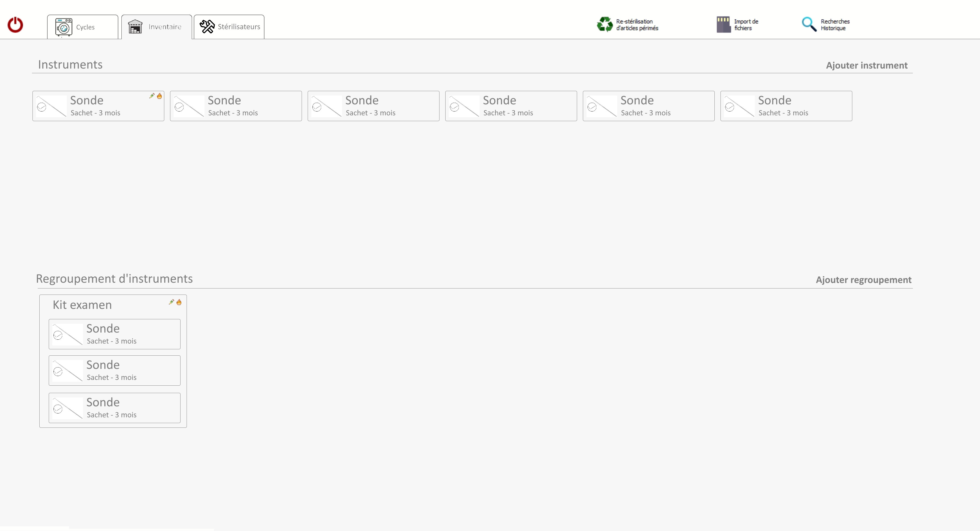Select the third Sonde card in Instruments
980x531 pixels.
coord(373,106)
